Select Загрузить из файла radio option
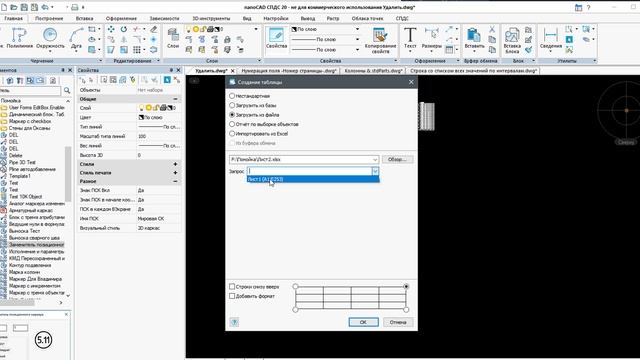The height and width of the screenshot is (360, 640). pos(232,115)
